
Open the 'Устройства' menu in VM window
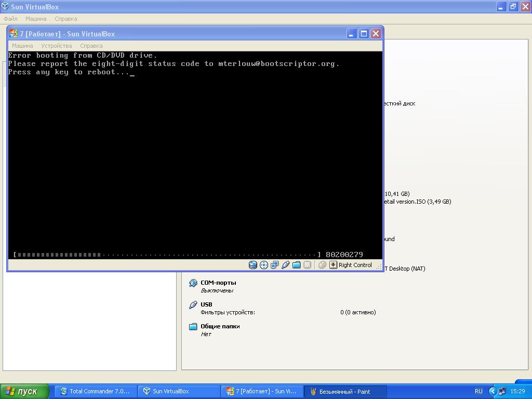pyautogui.click(x=56, y=46)
